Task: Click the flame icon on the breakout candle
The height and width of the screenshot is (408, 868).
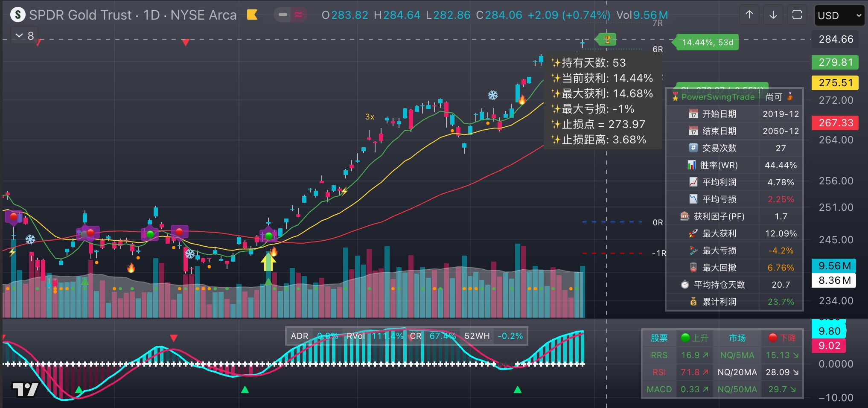Action: [522, 100]
